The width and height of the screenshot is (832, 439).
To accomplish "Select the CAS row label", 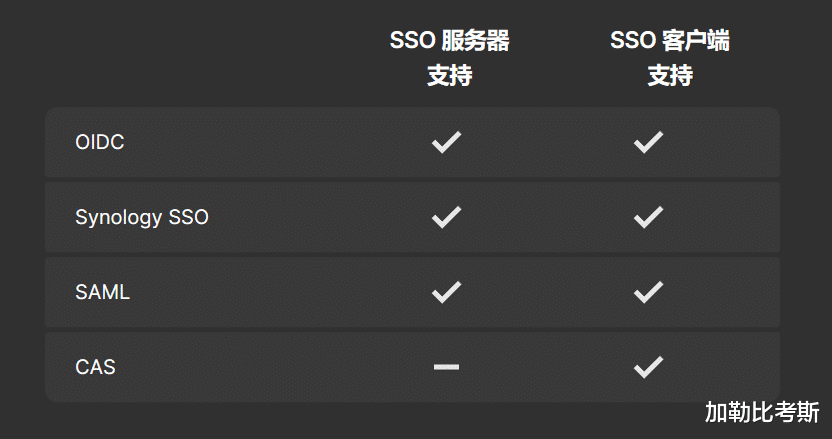I will [96, 367].
